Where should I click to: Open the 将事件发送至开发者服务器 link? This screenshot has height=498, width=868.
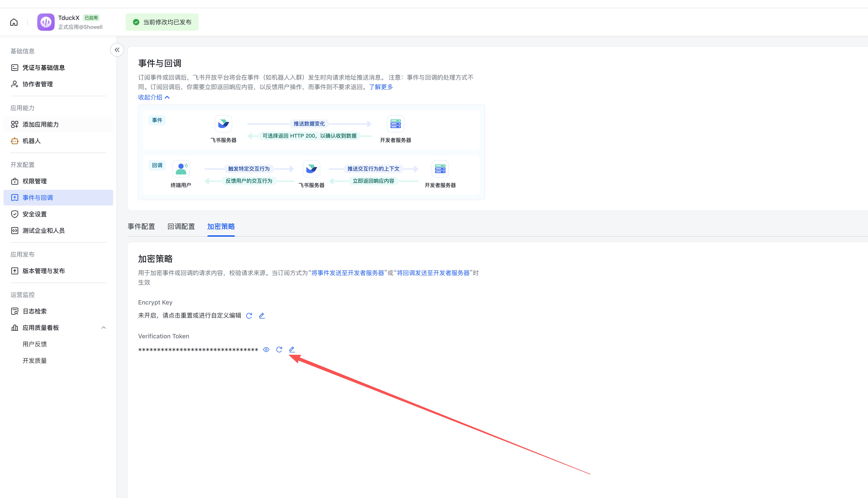(348, 273)
